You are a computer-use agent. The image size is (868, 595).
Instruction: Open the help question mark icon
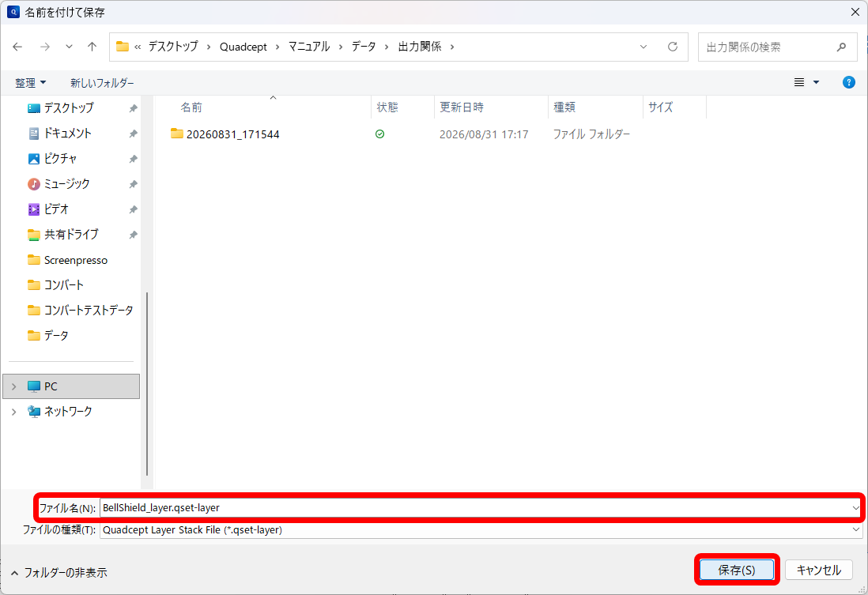tap(848, 82)
